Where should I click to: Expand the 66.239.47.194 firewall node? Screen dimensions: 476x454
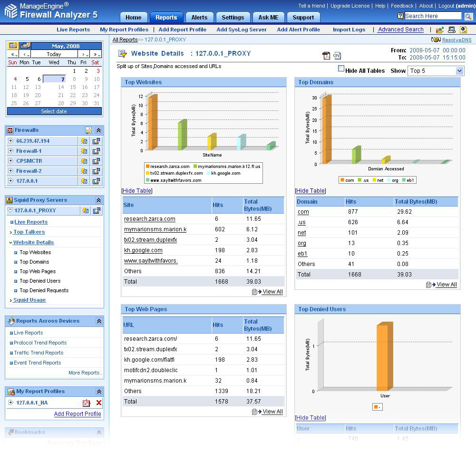click(x=10, y=141)
